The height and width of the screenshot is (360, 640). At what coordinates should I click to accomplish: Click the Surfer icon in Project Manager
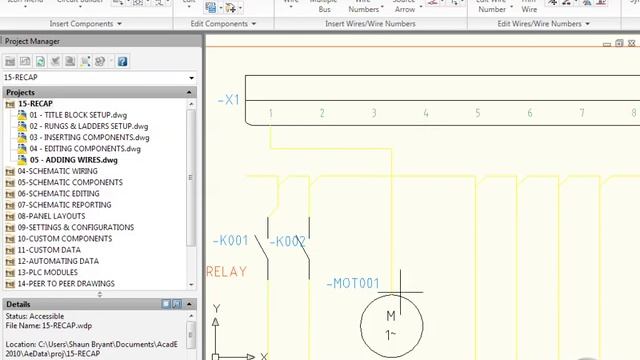[85, 62]
